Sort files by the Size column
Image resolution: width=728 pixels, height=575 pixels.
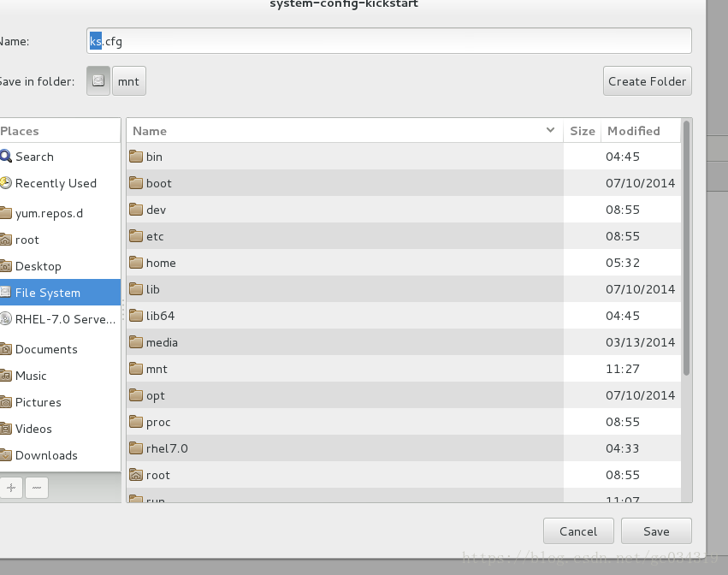point(583,131)
